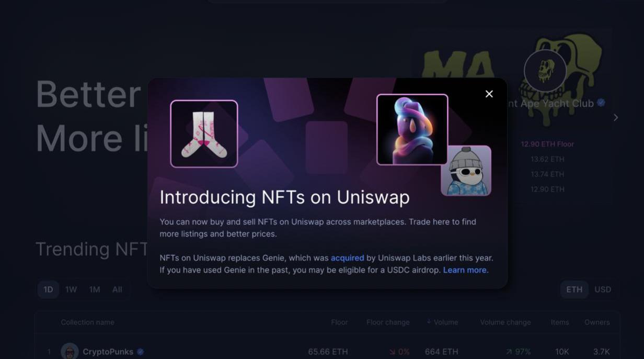
Task: Follow the 'Learn more' link
Action: click(465, 270)
